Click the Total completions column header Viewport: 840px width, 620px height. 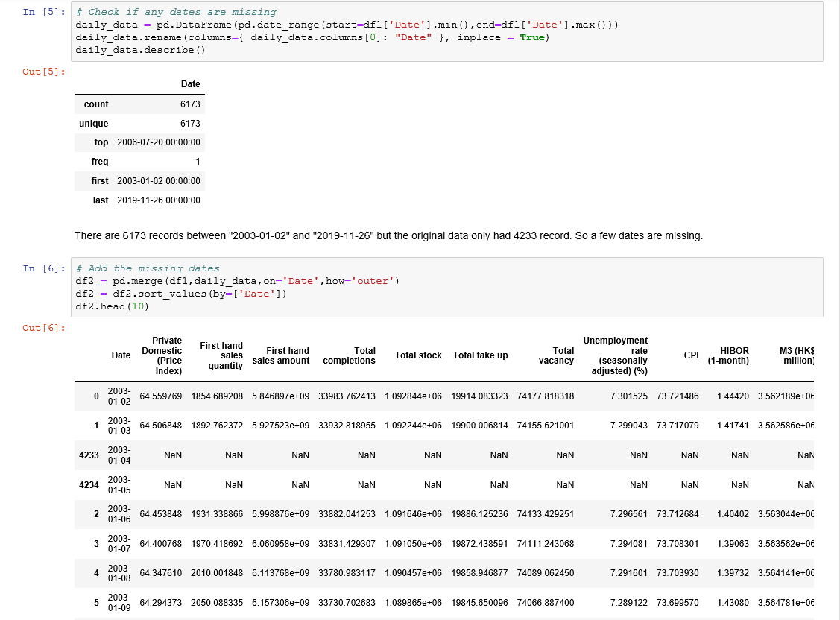tap(349, 355)
